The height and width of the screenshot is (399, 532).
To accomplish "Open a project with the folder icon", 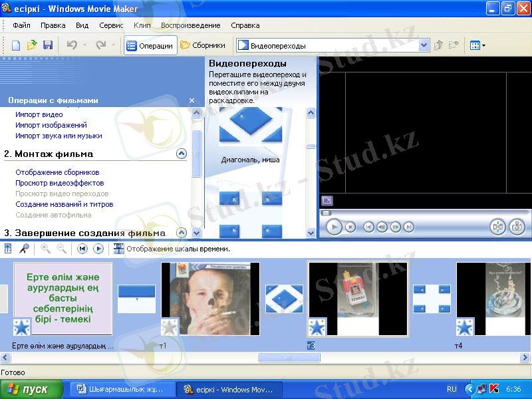I will [x=32, y=45].
